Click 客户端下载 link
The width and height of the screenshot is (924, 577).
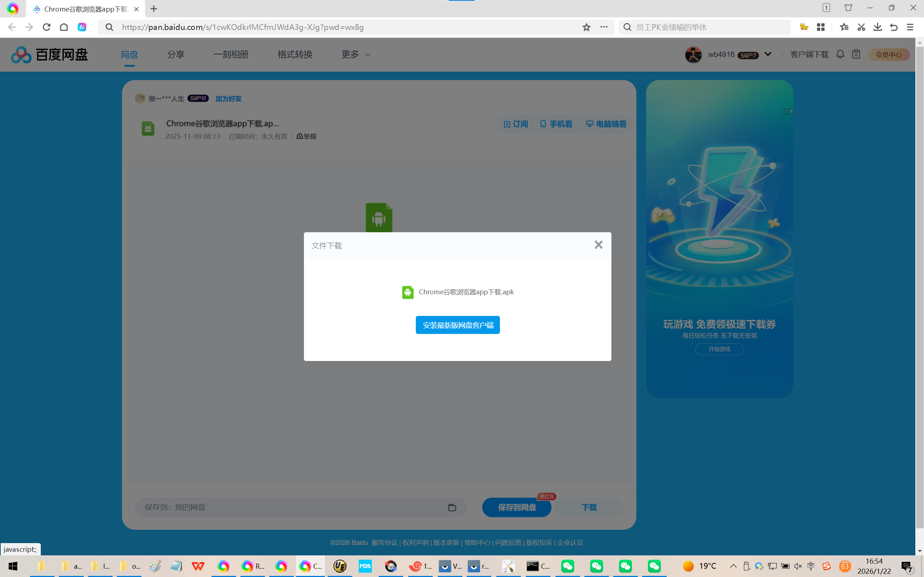pos(809,54)
